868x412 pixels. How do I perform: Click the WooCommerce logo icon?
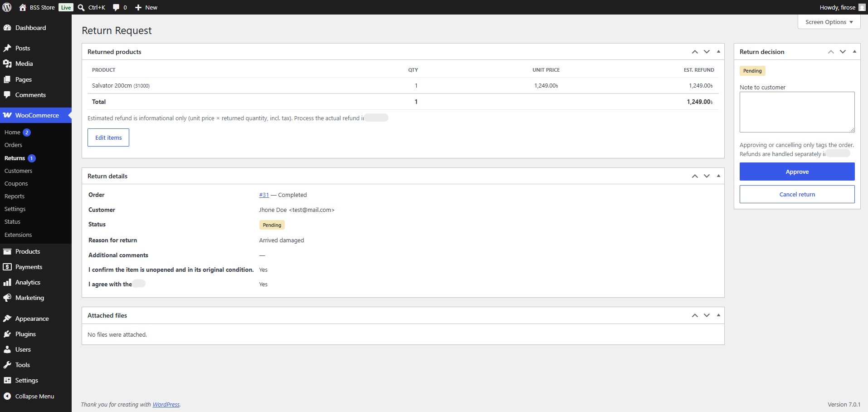pyautogui.click(x=7, y=115)
